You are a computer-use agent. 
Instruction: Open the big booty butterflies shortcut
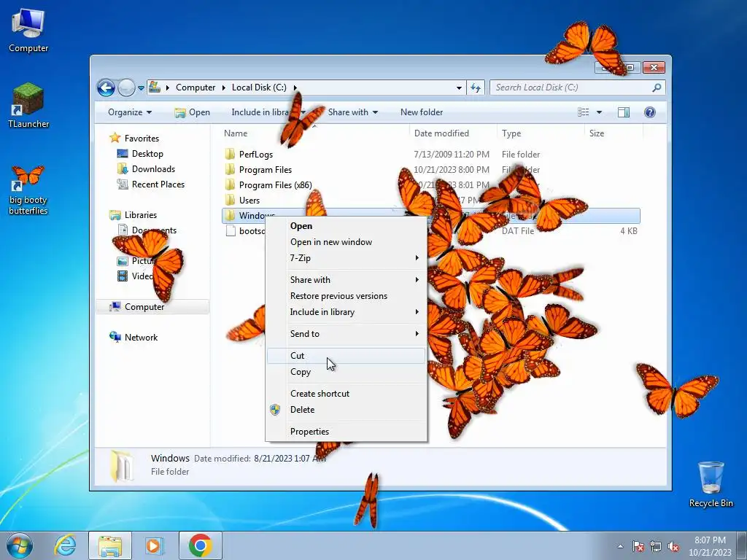pyautogui.click(x=28, y=190)
